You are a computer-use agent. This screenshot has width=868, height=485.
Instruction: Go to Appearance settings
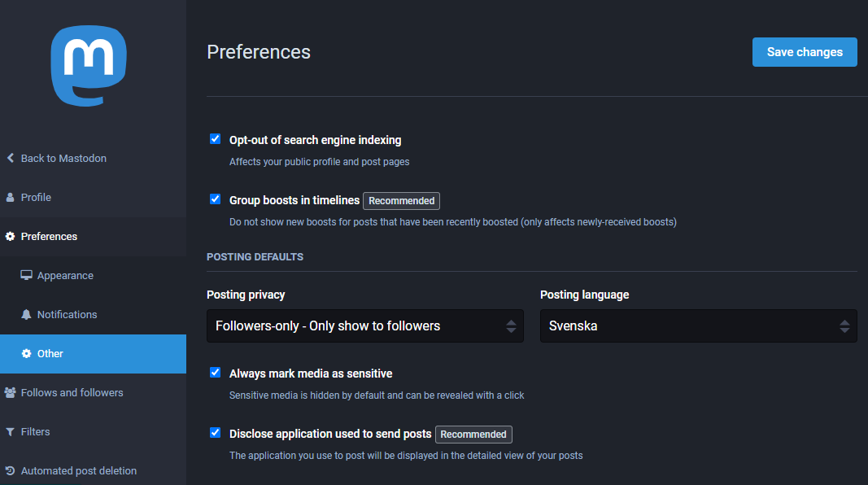(x=65, y=275)
